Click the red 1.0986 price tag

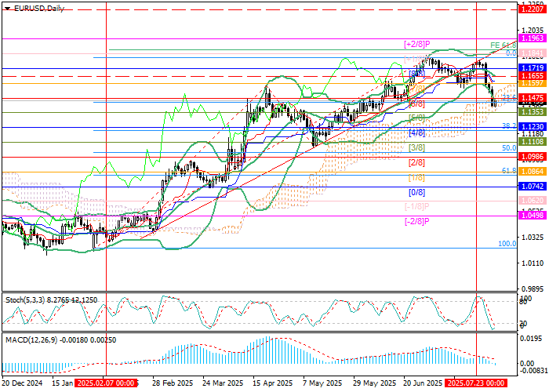[531, 157]
